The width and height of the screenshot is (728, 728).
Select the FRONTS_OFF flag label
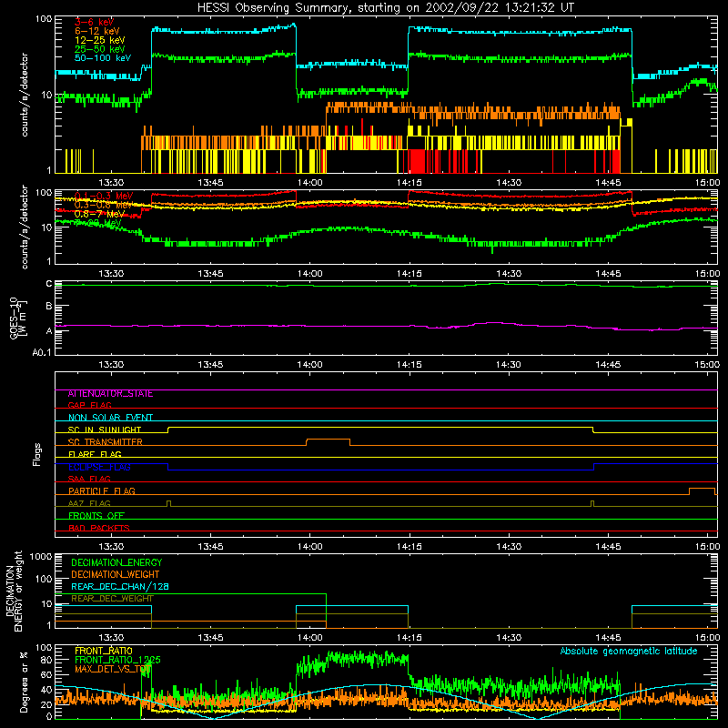pos(96,516)
